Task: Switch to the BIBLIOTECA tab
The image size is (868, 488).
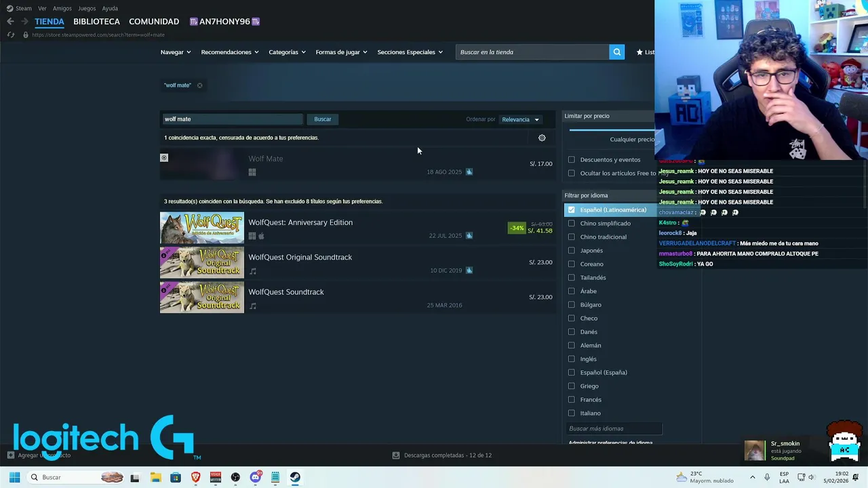Action: click(96, 22)
